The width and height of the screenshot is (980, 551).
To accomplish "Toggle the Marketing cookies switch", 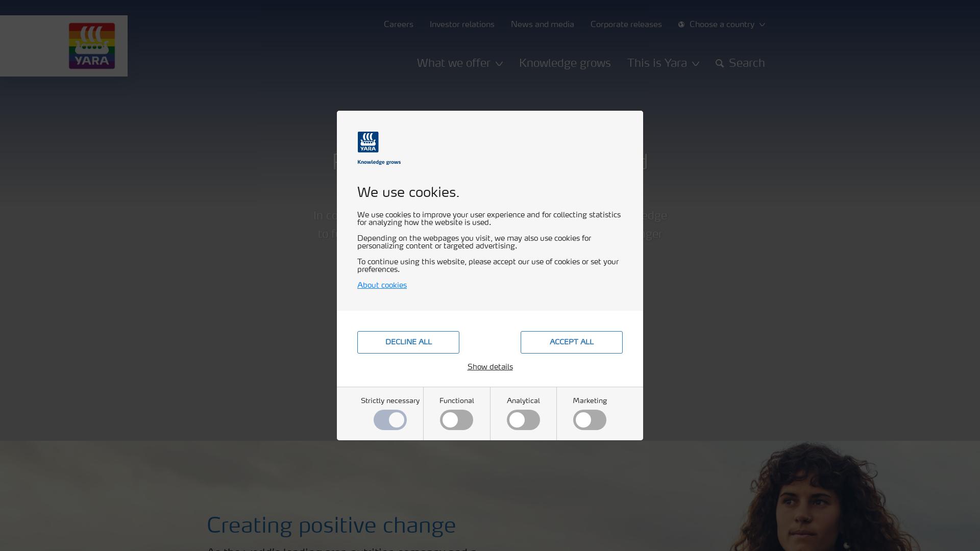I will (x=590, y=420).
